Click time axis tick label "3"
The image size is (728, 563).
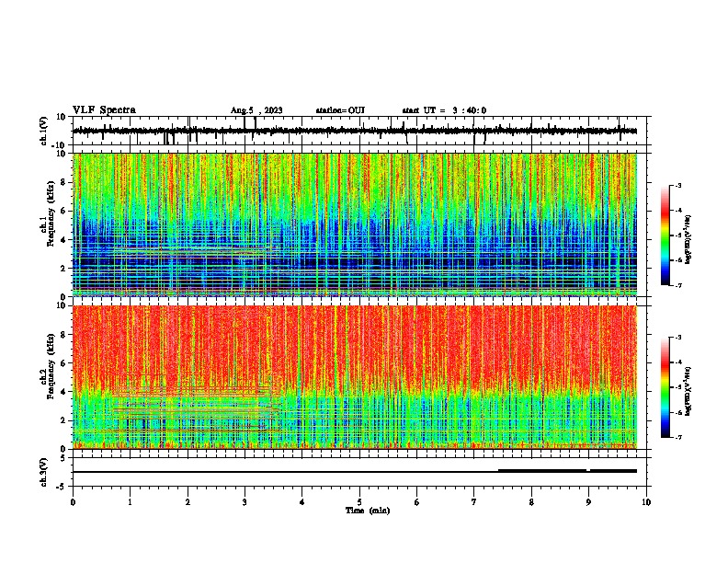click(x=245, y=501)
